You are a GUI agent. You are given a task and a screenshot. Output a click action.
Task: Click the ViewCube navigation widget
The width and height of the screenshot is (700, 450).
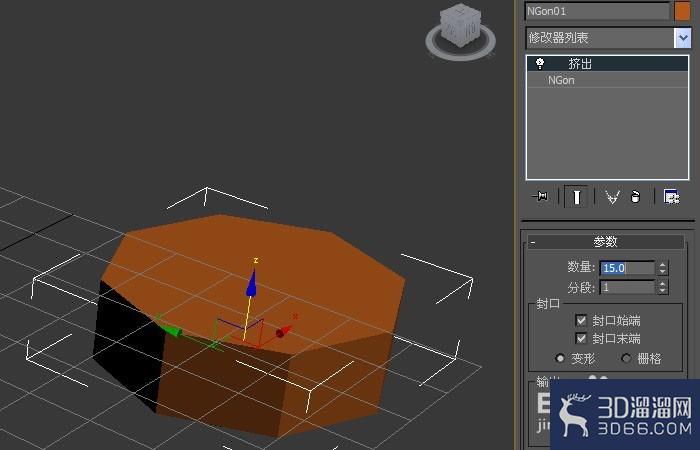click(x=461, y=32)
